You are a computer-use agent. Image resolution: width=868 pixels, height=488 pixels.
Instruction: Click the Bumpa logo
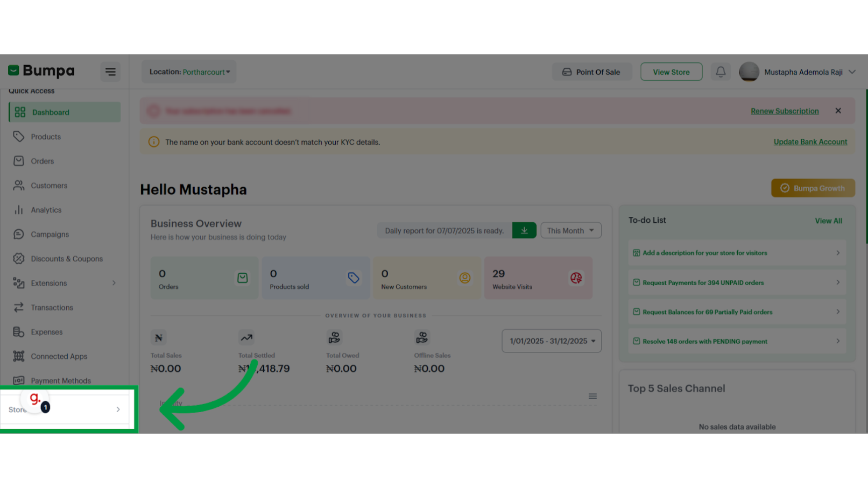41,71
